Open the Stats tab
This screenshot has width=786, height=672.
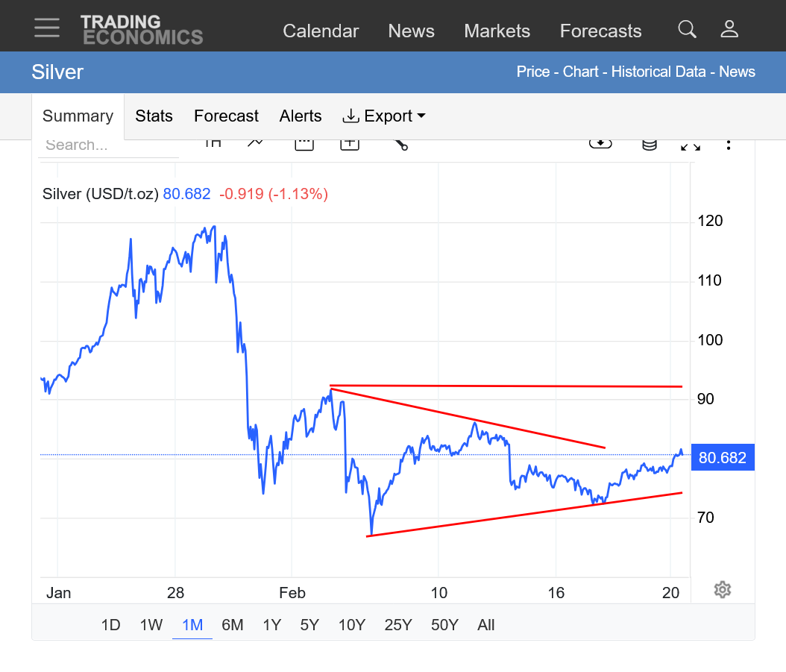pos(154,116)
